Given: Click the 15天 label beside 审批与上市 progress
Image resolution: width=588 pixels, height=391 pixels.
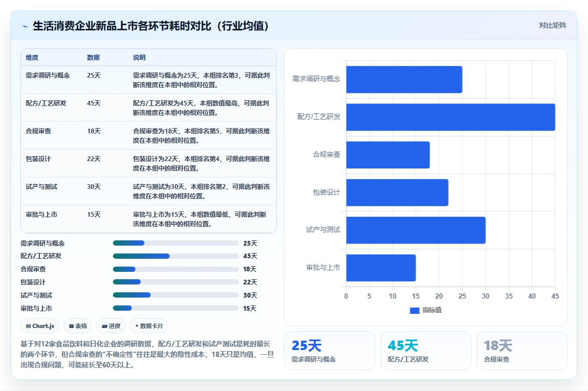Looking at the screenshot, I should 250,309.
